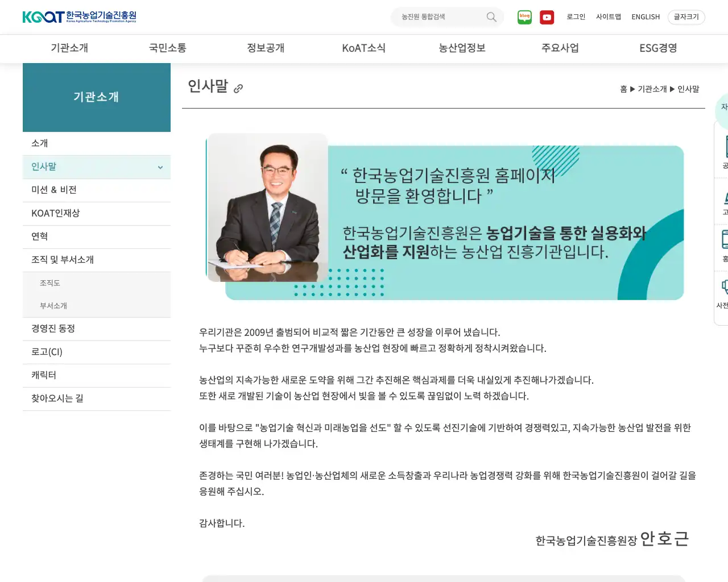Expand the 인사말 sidebar chevron
The height and width of the screenshot is (582, 728).
[160, 167]
